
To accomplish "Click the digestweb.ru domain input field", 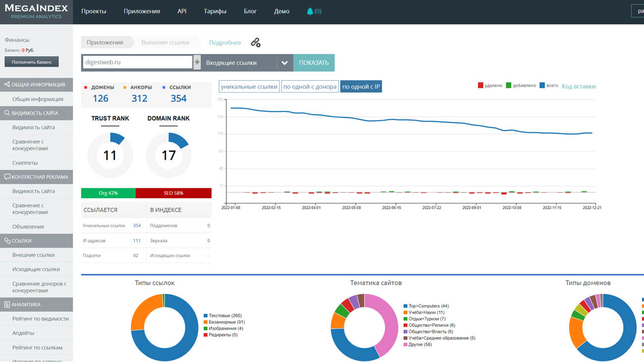I will click(137, 62).
